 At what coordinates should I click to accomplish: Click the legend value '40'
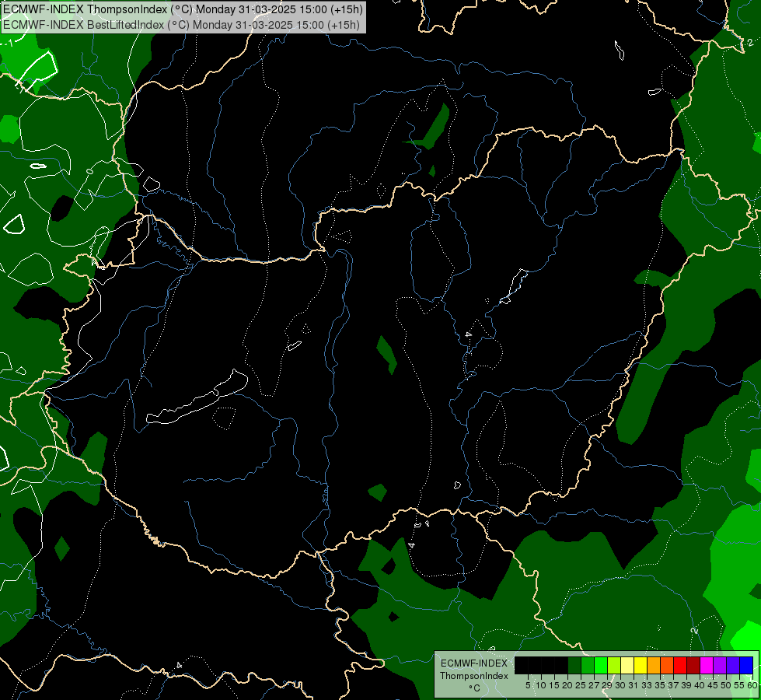(700, 685)
